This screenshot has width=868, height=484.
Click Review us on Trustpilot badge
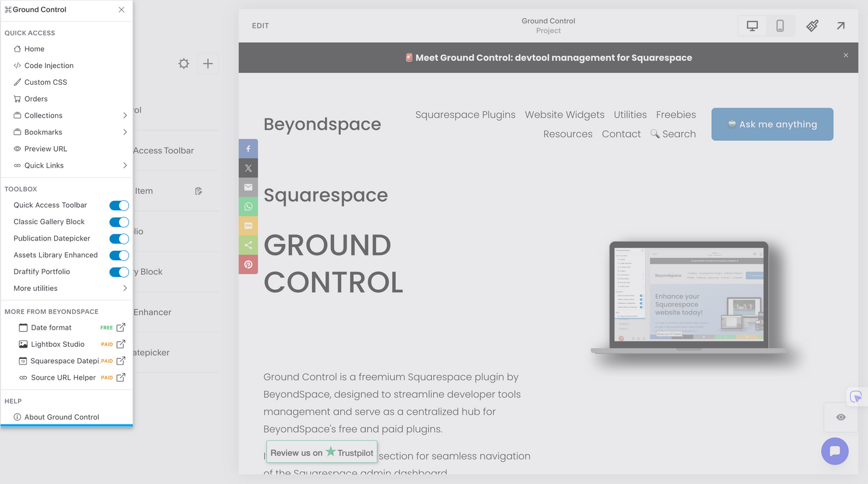pyautogui.click(x=322, y=452)
